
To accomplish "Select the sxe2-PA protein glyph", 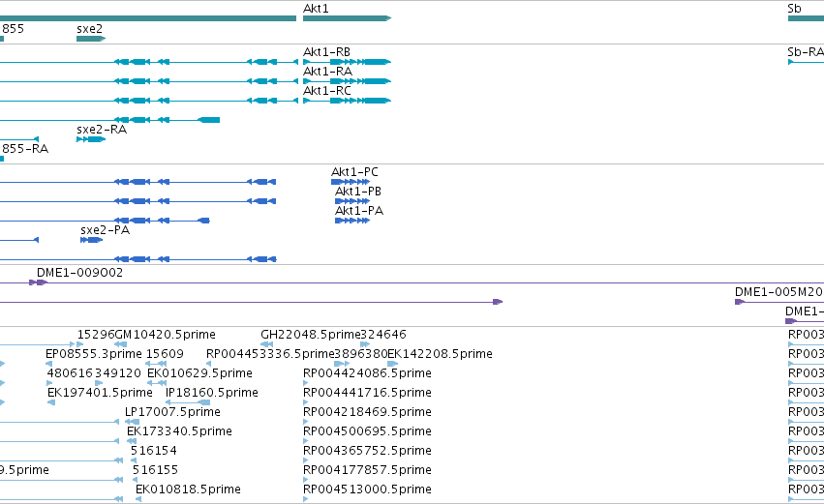I will pos(91,240).
